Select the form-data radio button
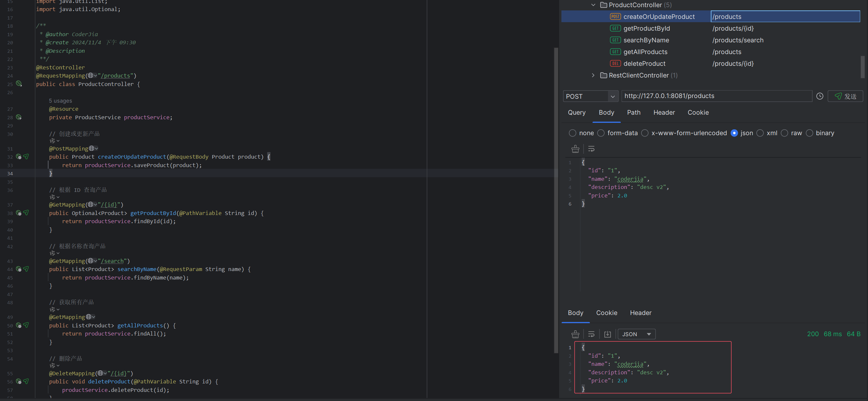This screenshot has width=868, height=401. pos(600,134)
